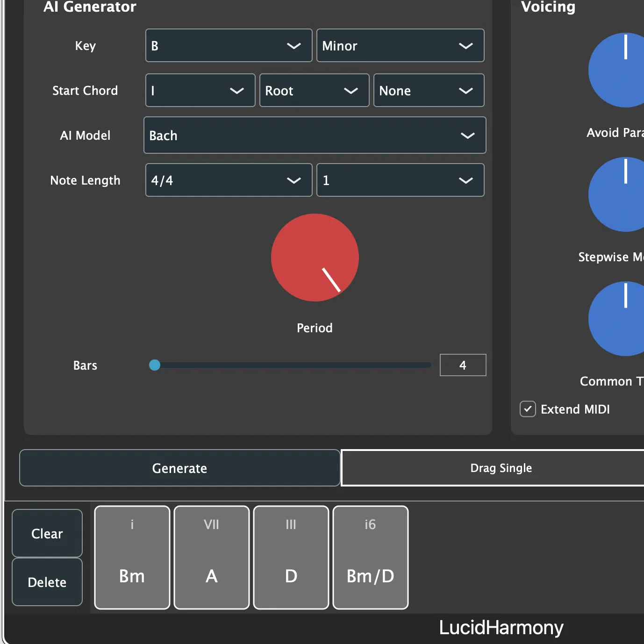Click the Avoid Parallels blue knob
Viewport: 644px width, 644px height.
coord(617,70)
